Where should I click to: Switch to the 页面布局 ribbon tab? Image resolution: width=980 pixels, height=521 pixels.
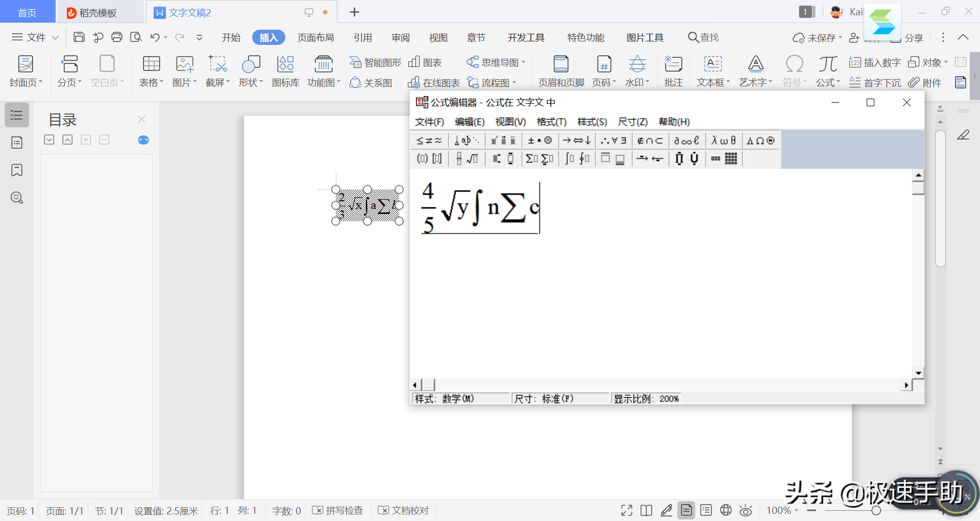(x=315, y=37)
